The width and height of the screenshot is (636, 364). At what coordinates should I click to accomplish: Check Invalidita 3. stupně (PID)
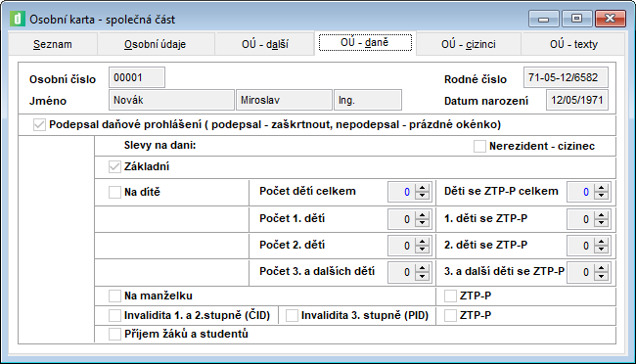(292, 315)
